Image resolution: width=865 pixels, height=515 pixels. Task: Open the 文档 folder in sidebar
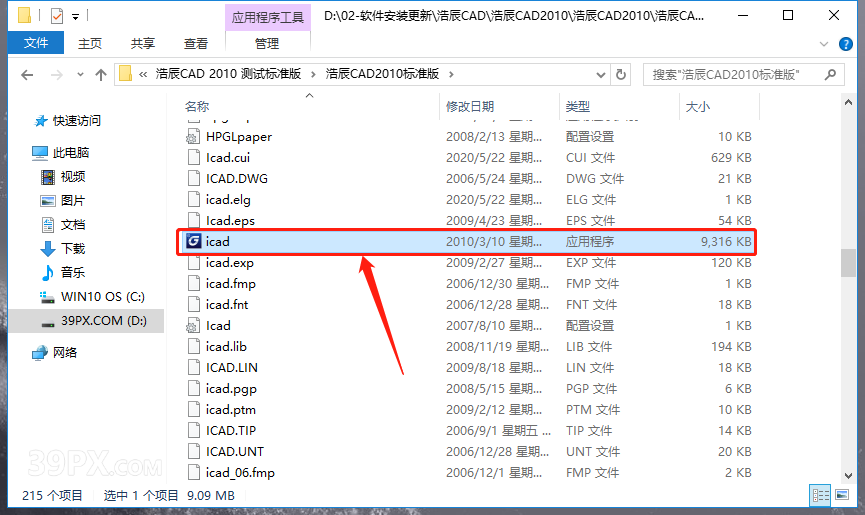tap(73, 224)
